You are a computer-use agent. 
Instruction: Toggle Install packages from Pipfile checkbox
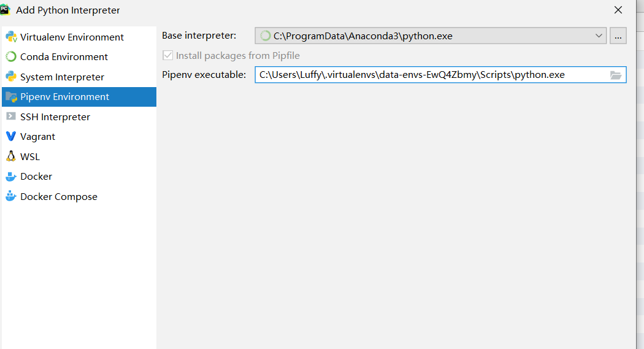pyautogui.click(x=167, y=55)
